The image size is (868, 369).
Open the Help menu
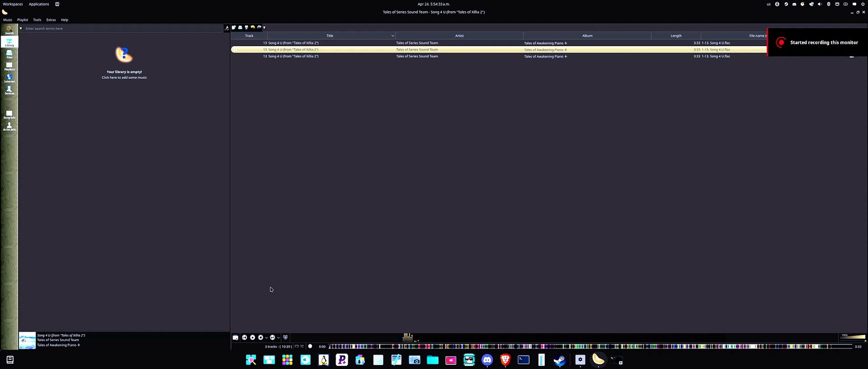(x=65, y=20)
